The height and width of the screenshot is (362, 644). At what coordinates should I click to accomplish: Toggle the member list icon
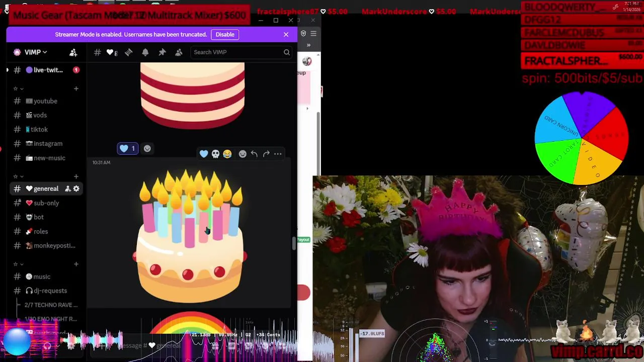(179, 52)
